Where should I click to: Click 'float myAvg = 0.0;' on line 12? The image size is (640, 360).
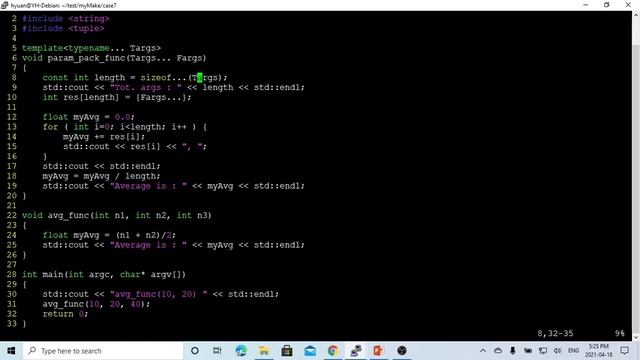pos(89,117)
